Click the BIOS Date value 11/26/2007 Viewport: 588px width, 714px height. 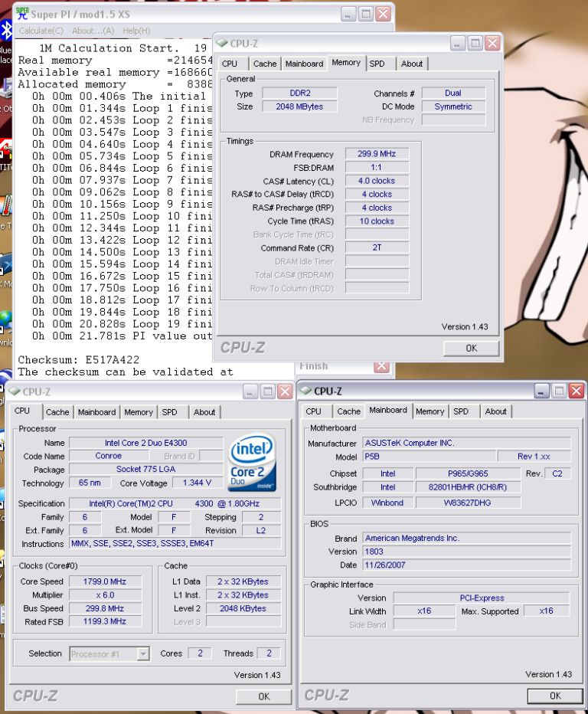pyautogui.click(x=466, y=565)
